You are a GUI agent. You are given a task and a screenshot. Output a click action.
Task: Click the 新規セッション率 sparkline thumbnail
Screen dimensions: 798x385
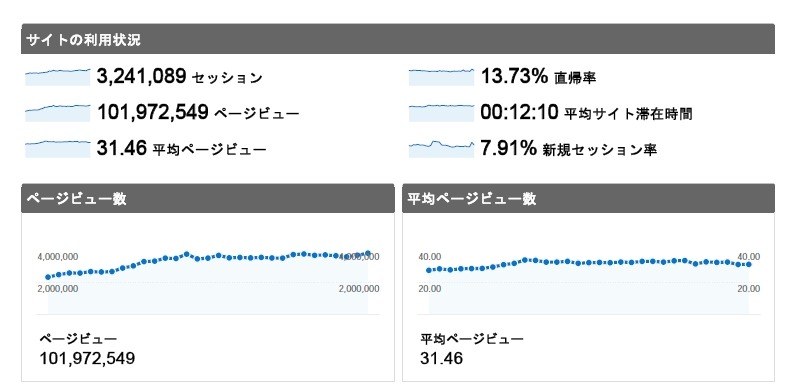point(441,149)
